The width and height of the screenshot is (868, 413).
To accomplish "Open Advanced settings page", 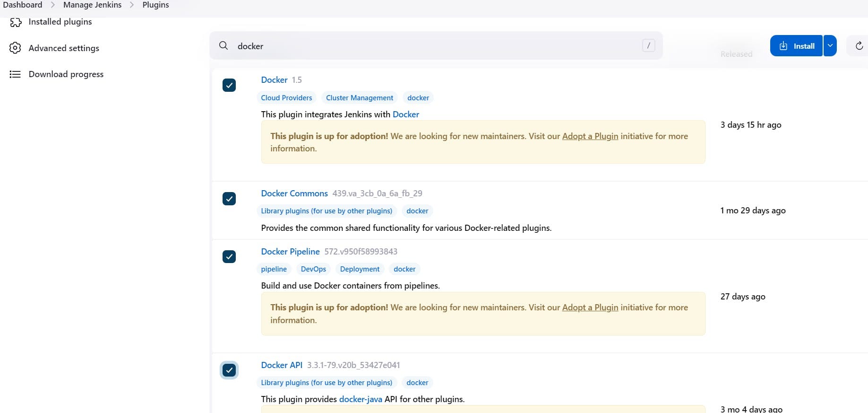I will 64,48.
